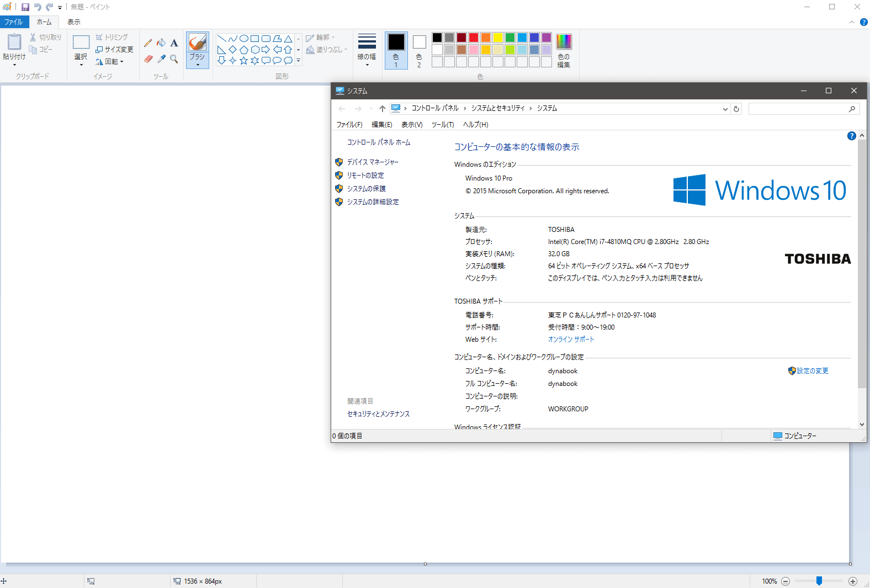Choose the Eraser tool
This screenshot has height=588, width=870.
tap(148, 59)
